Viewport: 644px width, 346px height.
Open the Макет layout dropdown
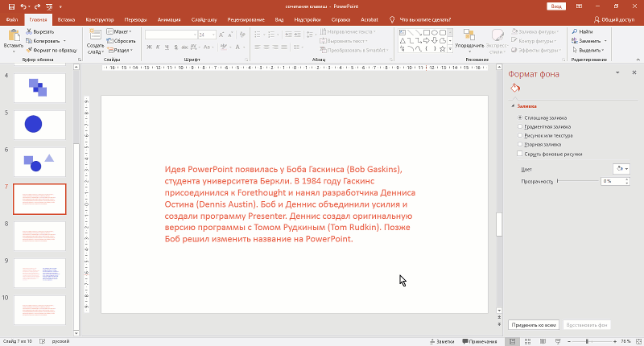pos(119,31)
